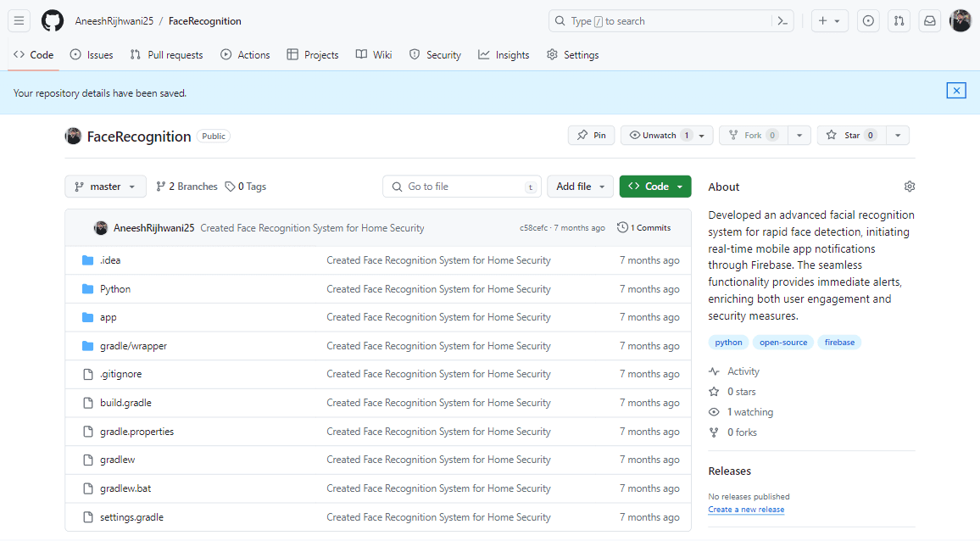Open the user profile avatar menu
This screenshot has height=541, width=980.
(x=960, y=20)
